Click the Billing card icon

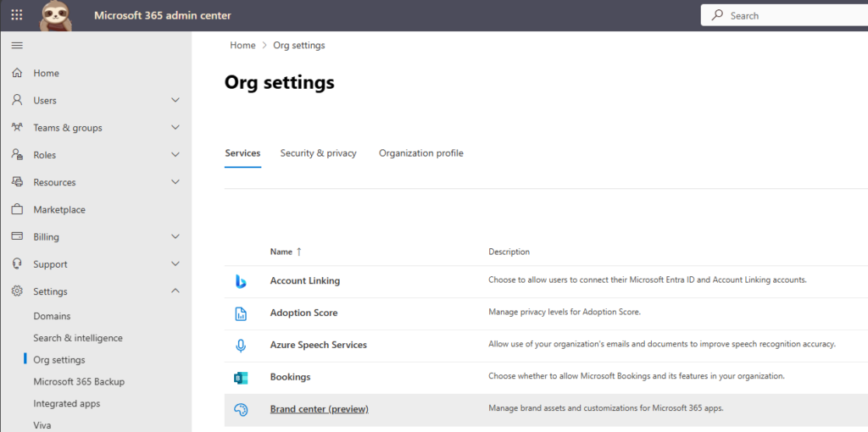(x=17, y=236)
